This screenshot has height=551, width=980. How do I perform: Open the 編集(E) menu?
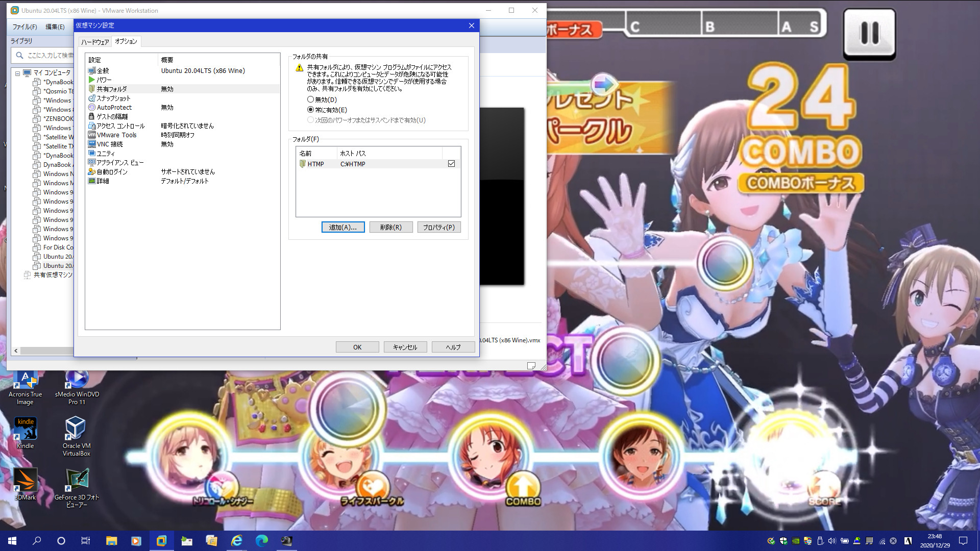[55, 27]
